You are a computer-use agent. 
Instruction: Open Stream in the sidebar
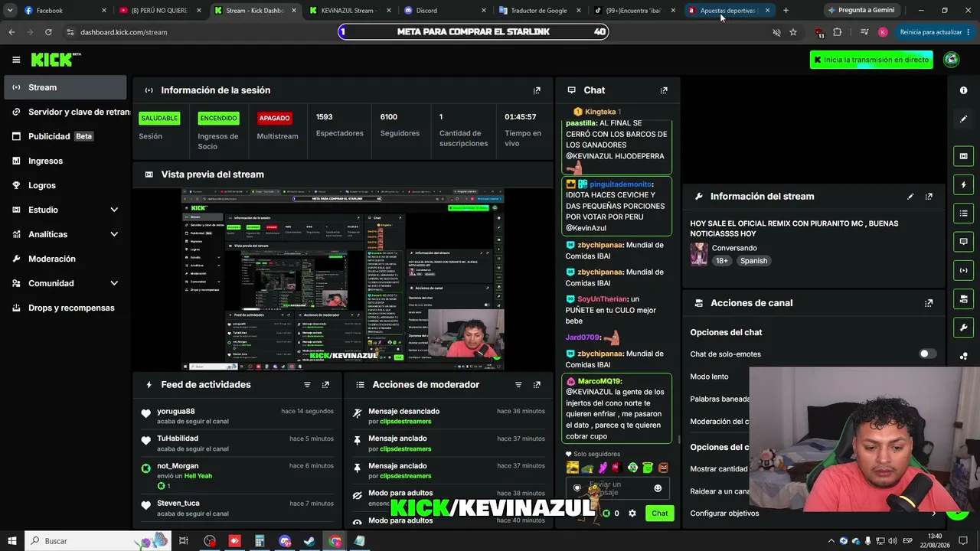tap(65, 87)
